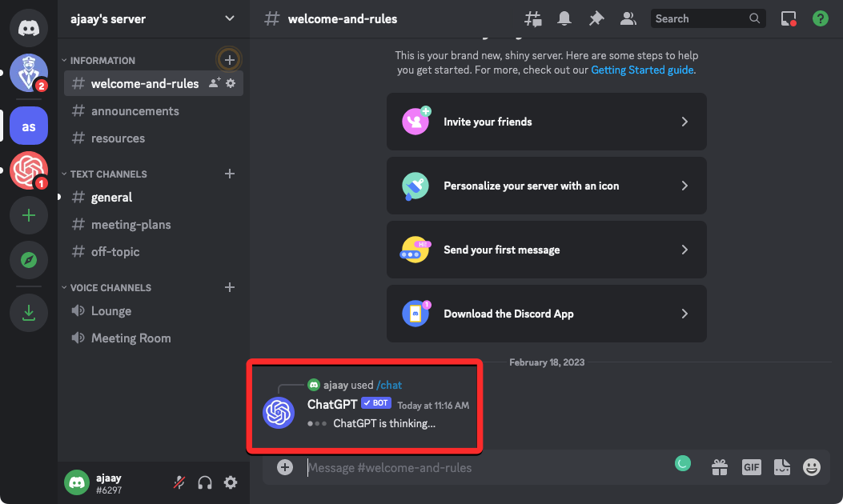Click ajaay user avatar in bottom panel
Image resolution: width=843 pixels, height=504 pixels.
77,482
